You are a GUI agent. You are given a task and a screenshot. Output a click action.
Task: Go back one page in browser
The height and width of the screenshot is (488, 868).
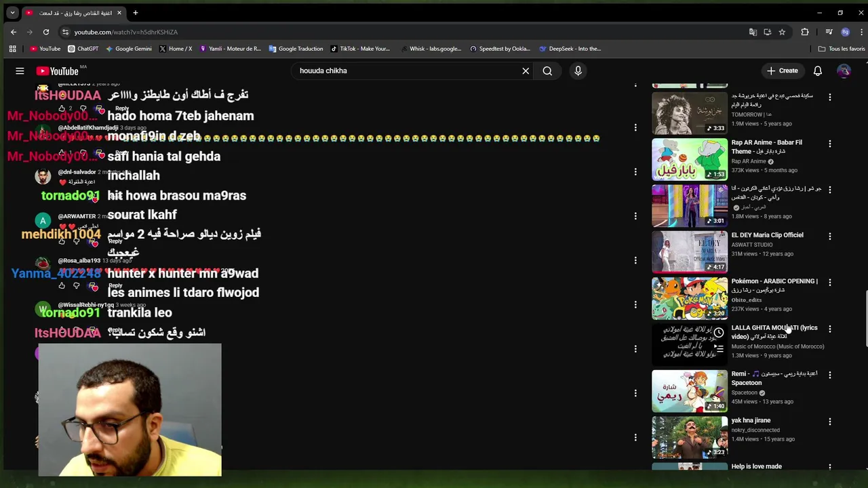[x=14, y=32]
